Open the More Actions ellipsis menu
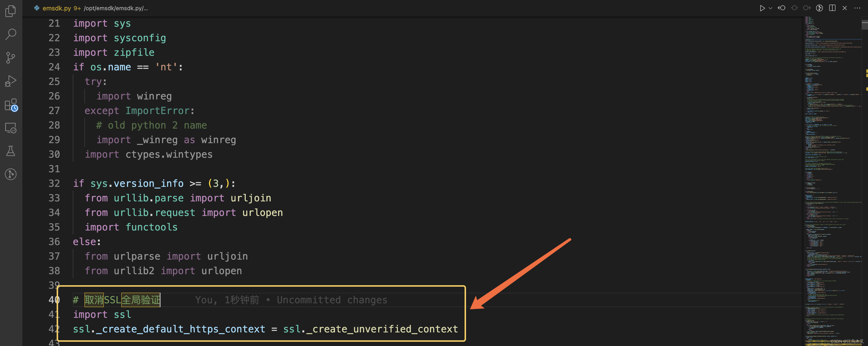The image size is (868, 346). 857,8
